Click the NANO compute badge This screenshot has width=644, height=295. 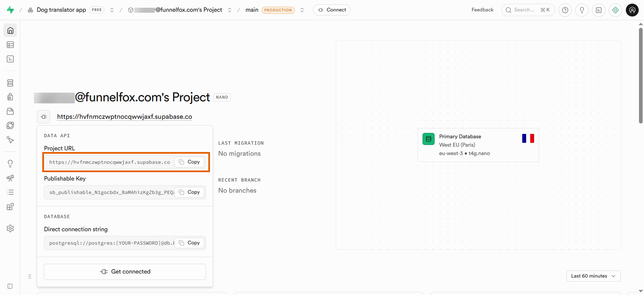pos(222,97)
